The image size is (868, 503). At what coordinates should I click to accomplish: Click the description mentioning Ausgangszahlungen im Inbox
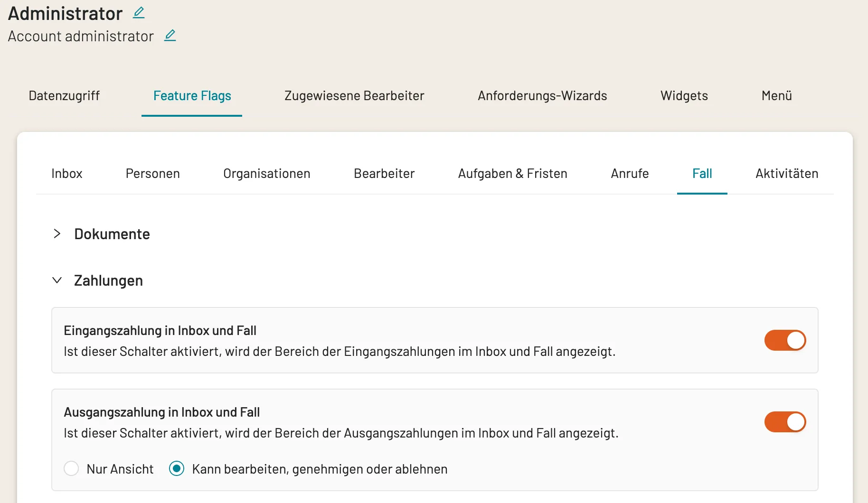[x=341, y=433]
